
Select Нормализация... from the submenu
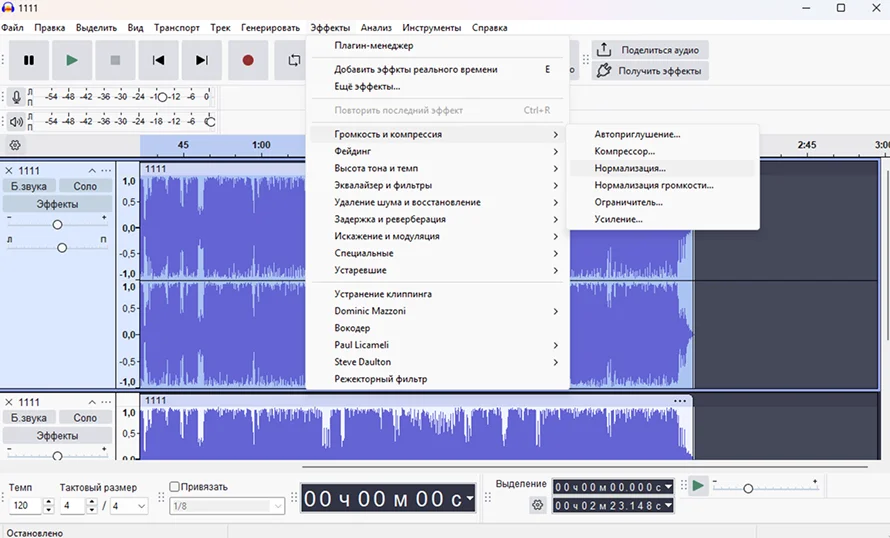[x=630, y=168]
